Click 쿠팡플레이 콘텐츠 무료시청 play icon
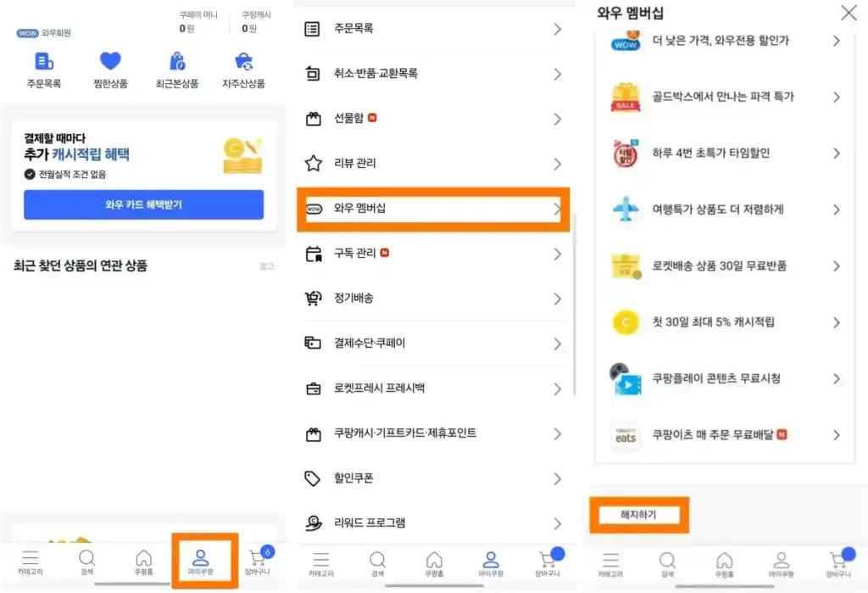 [626, 379]
